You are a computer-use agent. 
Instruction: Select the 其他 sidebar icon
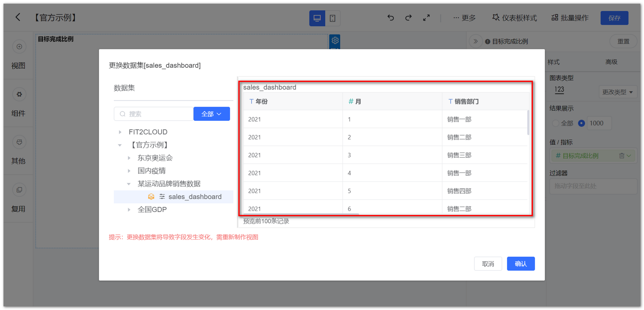pyautogui.click(x=19, y=142)
